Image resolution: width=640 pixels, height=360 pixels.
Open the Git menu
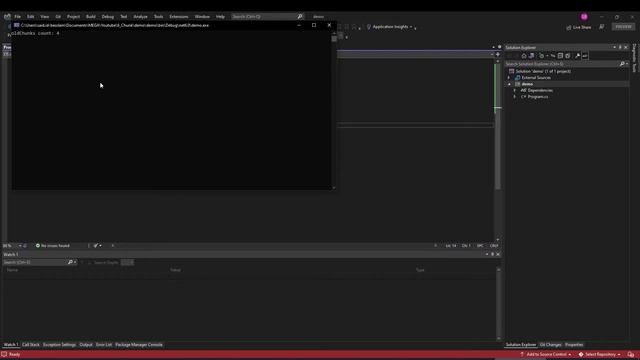(58, 17)
